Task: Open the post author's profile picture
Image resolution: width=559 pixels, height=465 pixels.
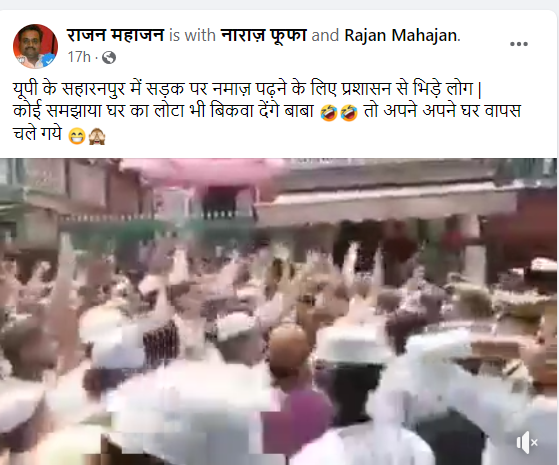Action: 35,46
